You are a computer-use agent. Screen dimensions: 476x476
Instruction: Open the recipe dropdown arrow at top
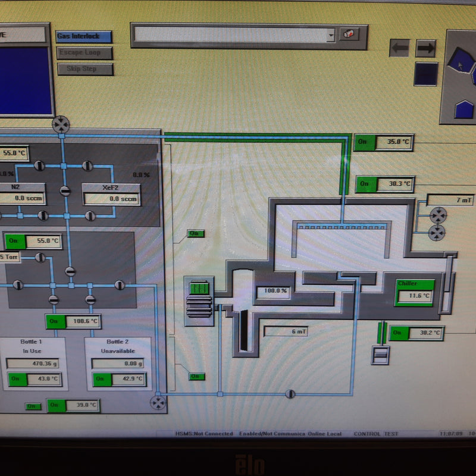pos(331,36)
